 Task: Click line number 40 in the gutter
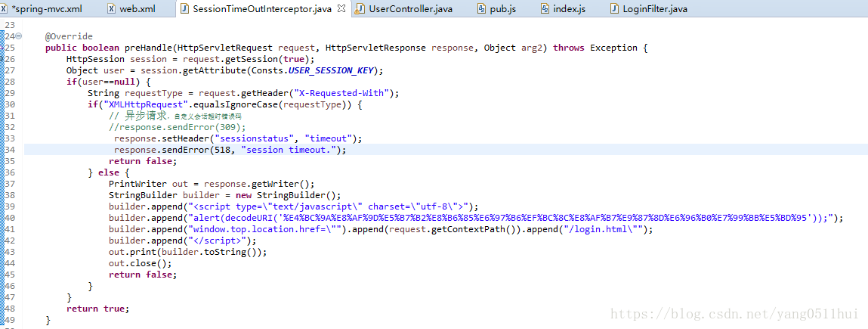[x=9, y=218]
